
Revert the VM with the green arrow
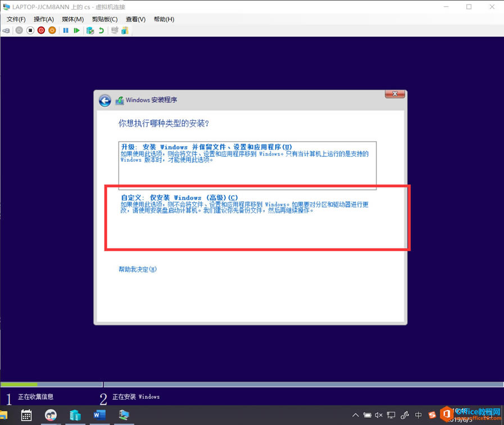click(101, 30)
